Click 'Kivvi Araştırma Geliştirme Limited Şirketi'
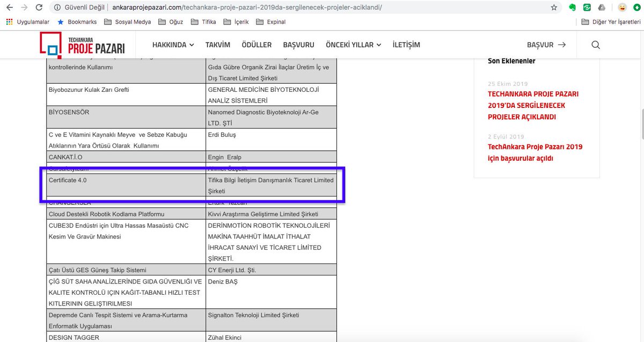 click(271, 214)
